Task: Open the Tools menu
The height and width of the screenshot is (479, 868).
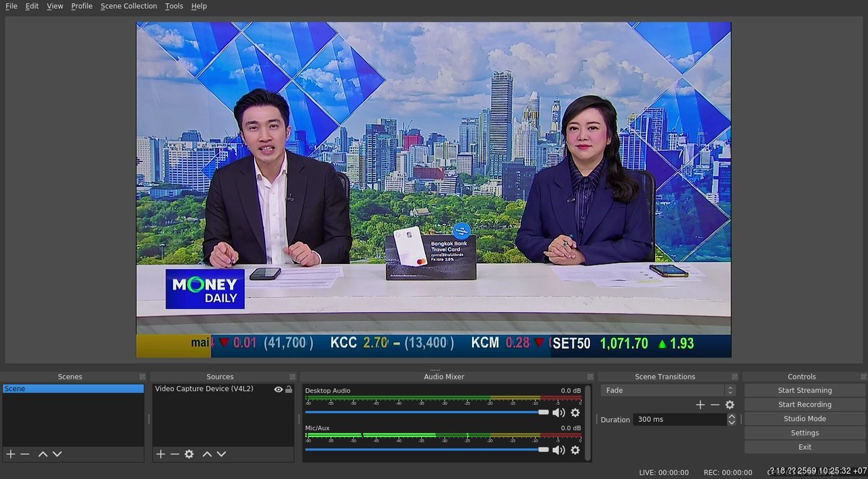Action: pyautogui.click(x=174, y=6)
